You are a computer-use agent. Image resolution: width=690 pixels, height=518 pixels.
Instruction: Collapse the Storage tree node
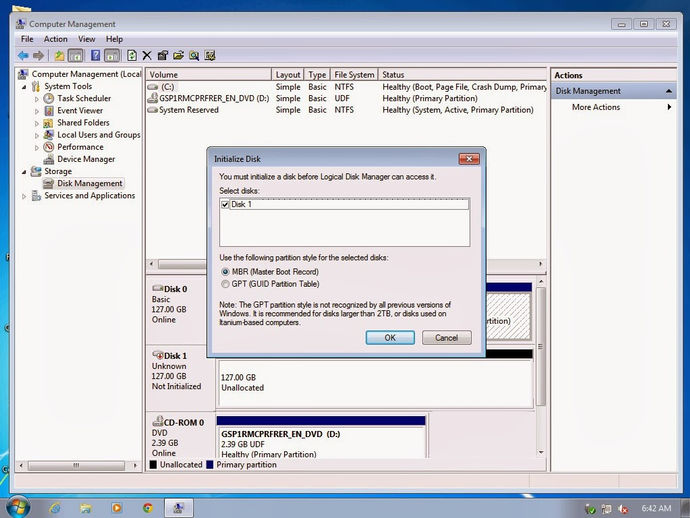[x=24, y=172]
